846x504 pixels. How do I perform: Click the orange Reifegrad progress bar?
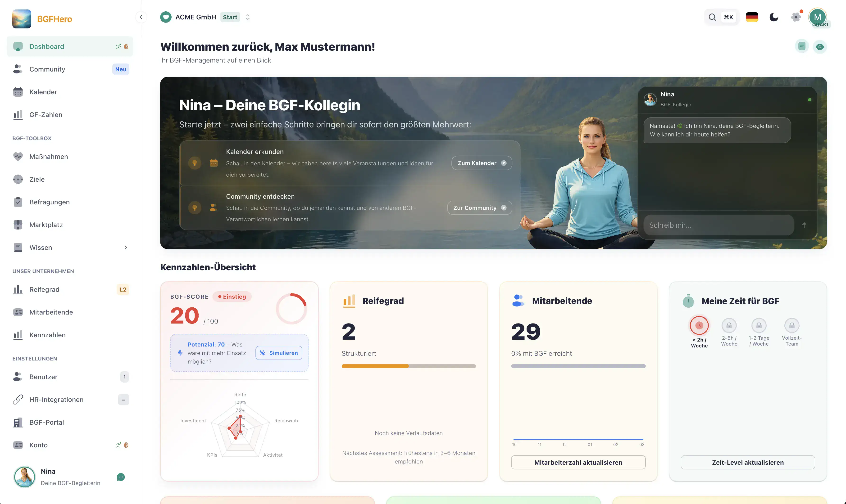tap(375, 366)
